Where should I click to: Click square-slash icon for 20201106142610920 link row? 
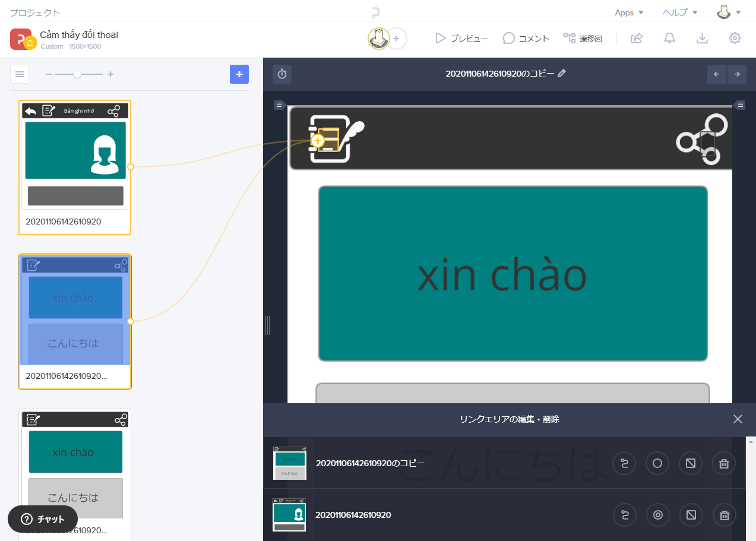click(x=691, y=515)
